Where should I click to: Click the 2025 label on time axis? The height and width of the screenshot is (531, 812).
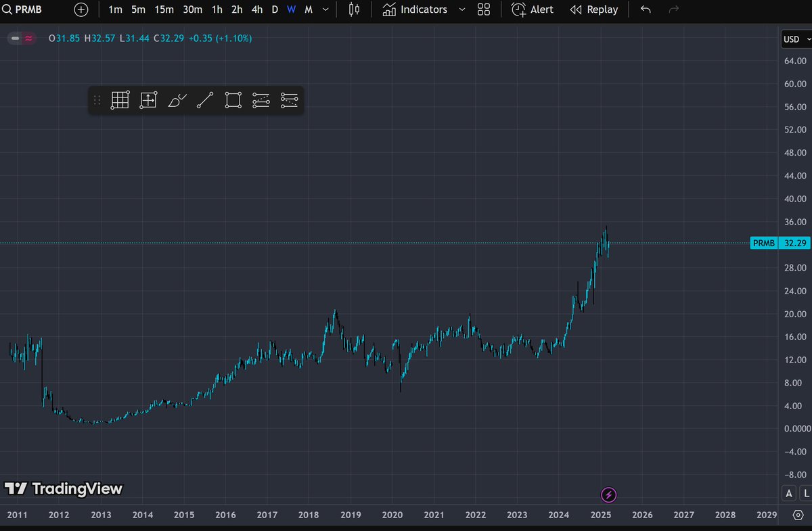(x=601, y=515)
